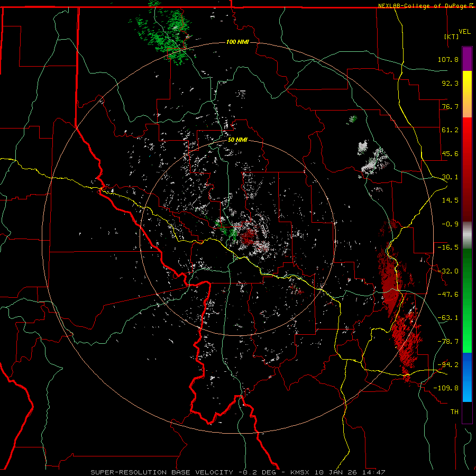
Task: Click the 30.1 velocity scale value
Action: [450, 177]
